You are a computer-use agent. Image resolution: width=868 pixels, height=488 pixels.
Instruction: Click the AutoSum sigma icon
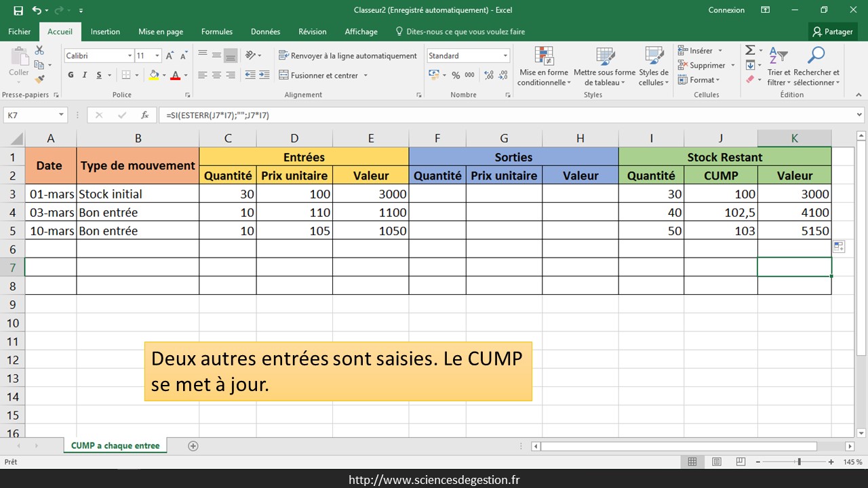pos(750,51)
